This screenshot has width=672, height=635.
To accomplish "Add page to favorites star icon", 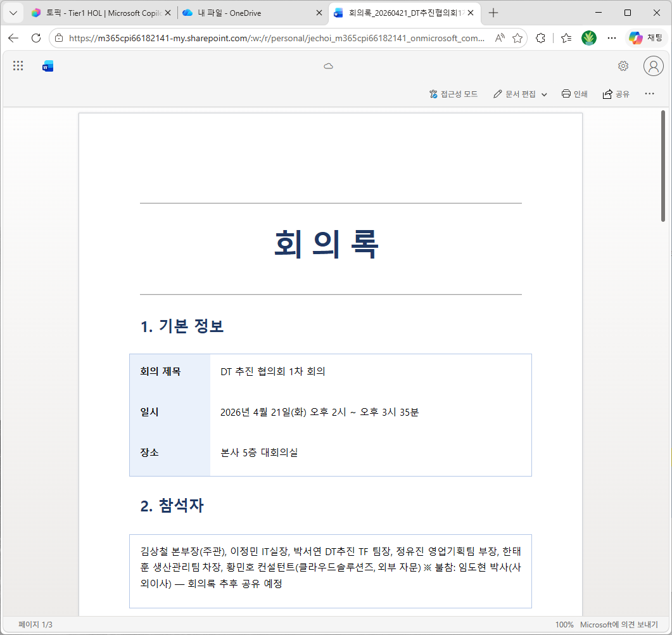I will [517, 38].
